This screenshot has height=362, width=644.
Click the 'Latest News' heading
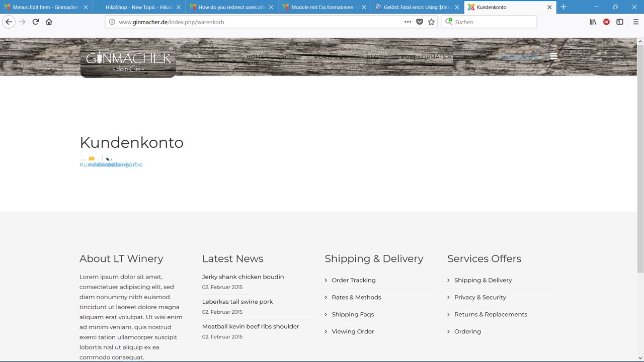coord(233,259)
